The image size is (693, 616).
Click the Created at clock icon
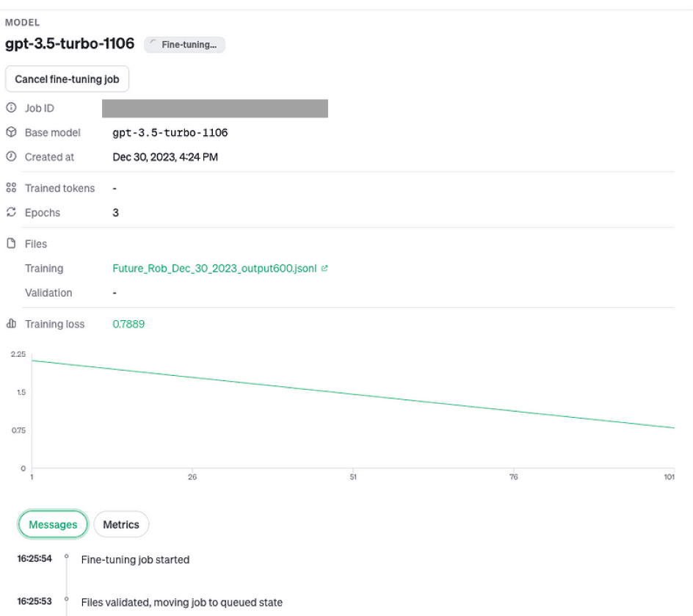[11, 156]
